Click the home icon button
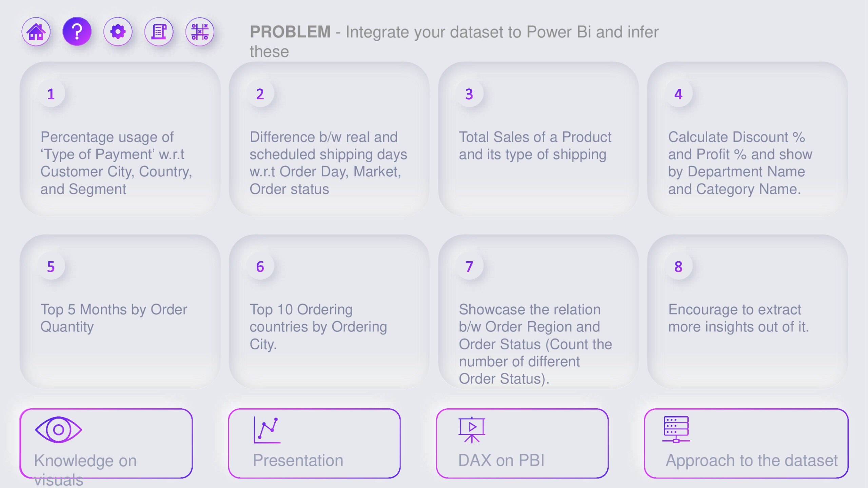Image resolution: width=868 pixels, height=488 pixels. click(36, 32)
